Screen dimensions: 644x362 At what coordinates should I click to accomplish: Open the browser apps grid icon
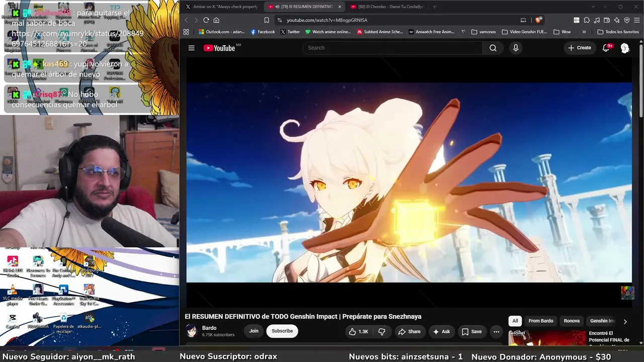tap(186, 32)
